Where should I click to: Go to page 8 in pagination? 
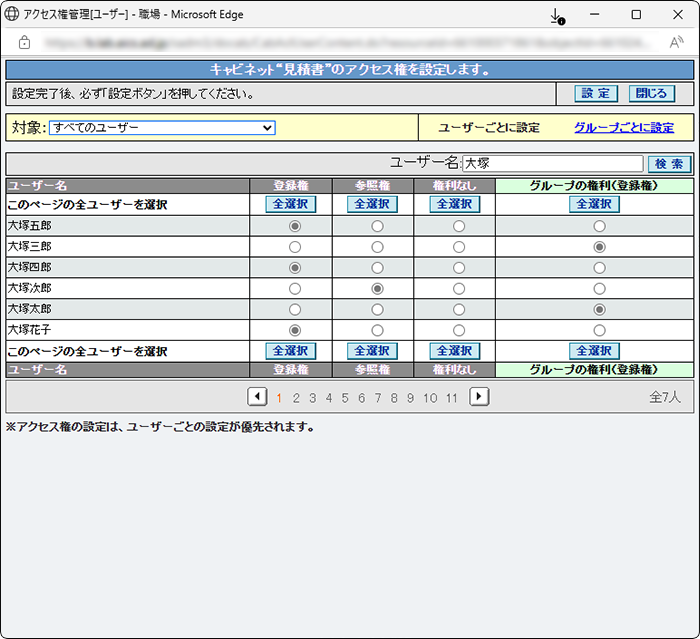pos(394,398)
